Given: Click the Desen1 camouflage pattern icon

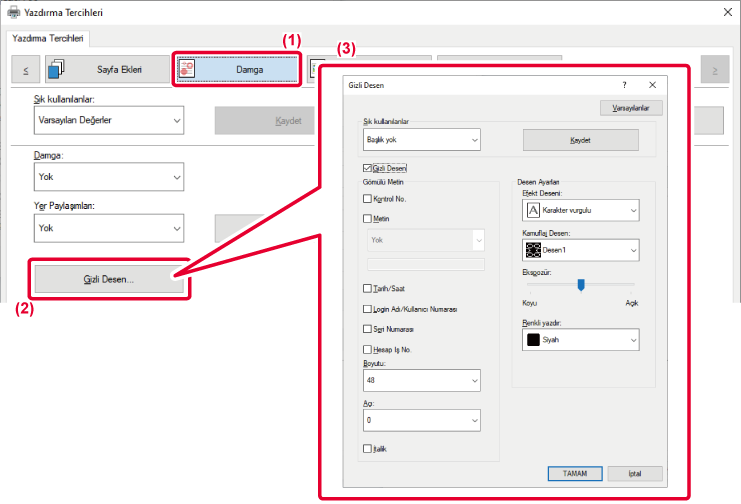Looking at the screenshot, I should pos(534,249).
